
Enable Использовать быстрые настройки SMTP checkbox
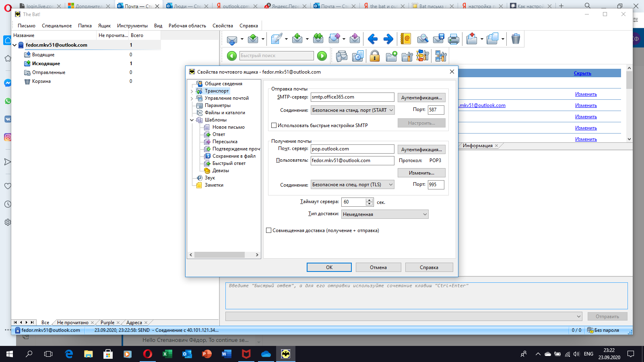274,125
